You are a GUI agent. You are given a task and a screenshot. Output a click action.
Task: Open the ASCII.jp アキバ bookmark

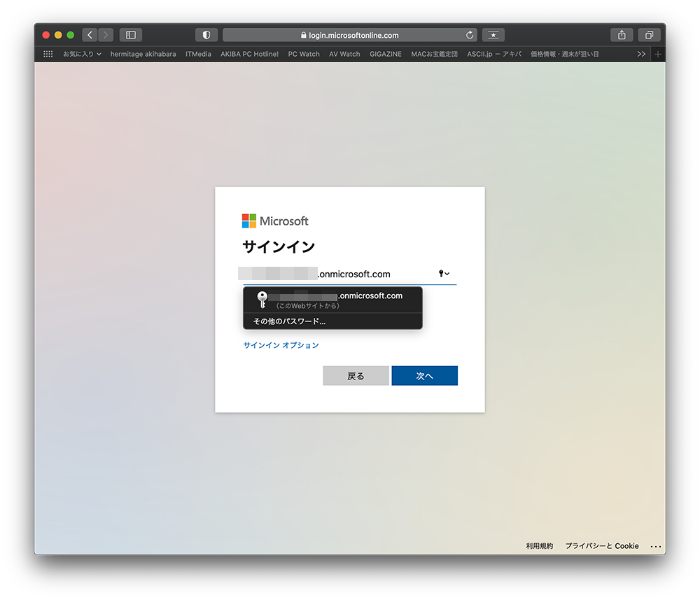(x=493, y=54)
